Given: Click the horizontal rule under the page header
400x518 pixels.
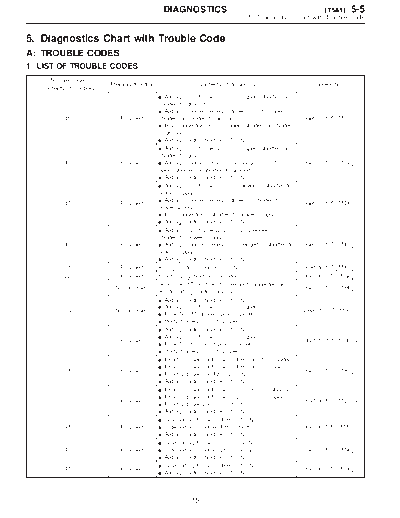Looking at the screenshot, I should pyautogui.click(x=195, y=23).
